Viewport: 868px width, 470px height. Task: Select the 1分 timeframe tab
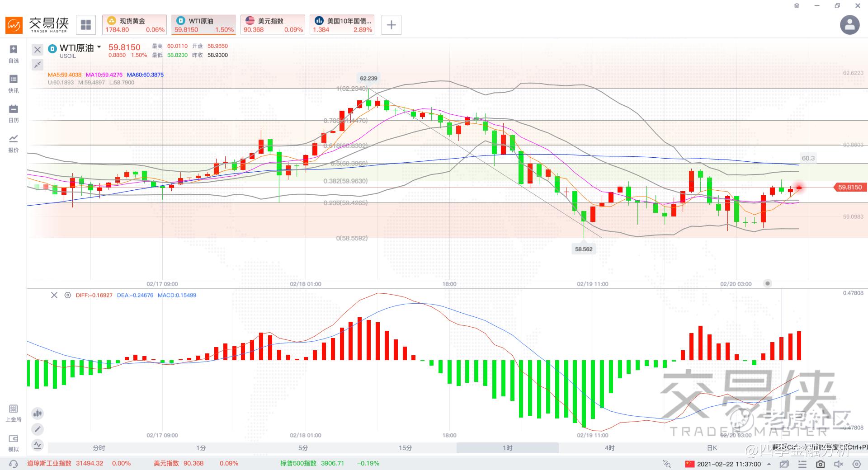click(x=201, y=448)
